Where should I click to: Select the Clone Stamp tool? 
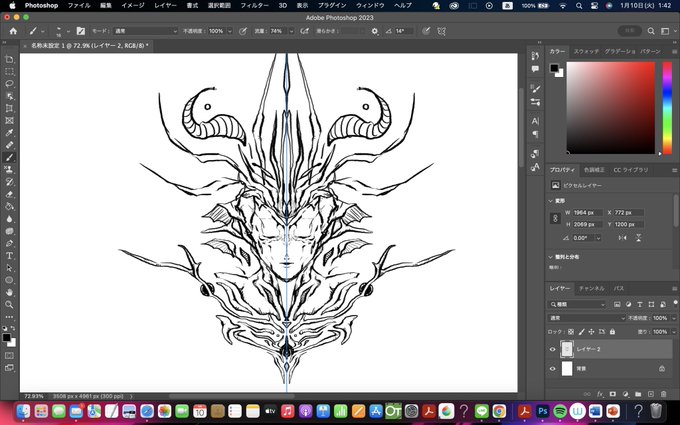point(9,170)
